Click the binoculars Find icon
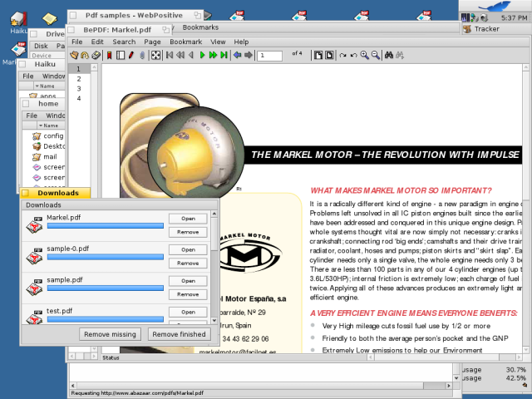The height and width of the screenshot is (399, 532). [389, 55]
